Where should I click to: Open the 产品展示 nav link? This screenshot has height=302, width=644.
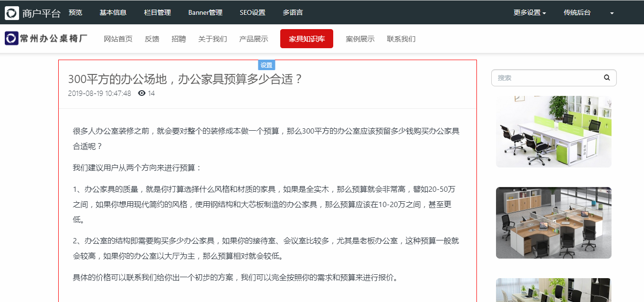coord(254,39)
